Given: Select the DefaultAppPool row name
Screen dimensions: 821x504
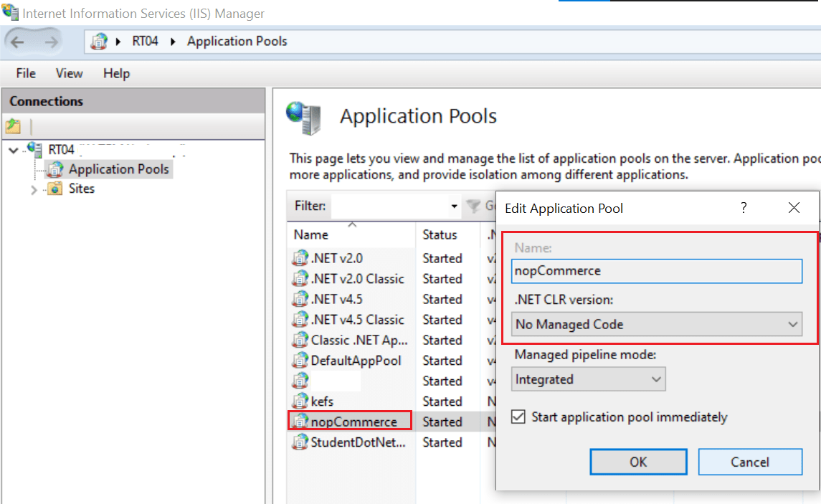Looking at the screenshot, I should (x=356, y=361).
